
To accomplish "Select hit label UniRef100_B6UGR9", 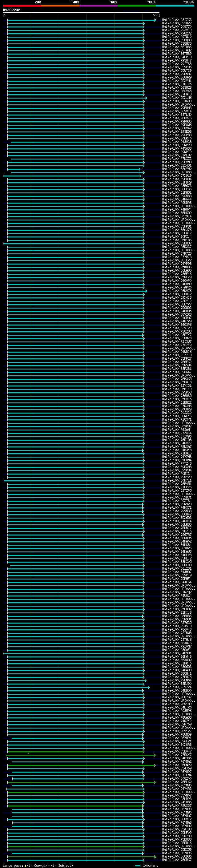I will (177, 77).
